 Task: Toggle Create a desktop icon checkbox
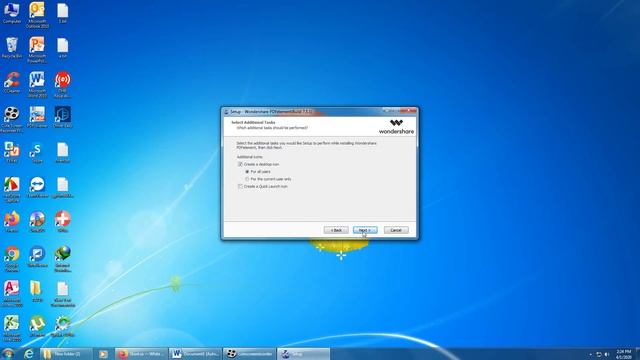click(x=240, y=164)
